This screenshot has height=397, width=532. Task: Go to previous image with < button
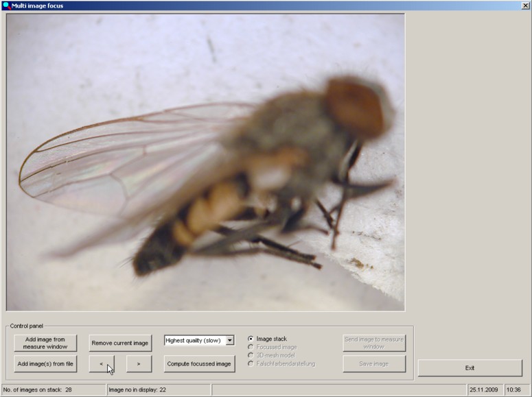pyautogui.click(x=102, y=364)
